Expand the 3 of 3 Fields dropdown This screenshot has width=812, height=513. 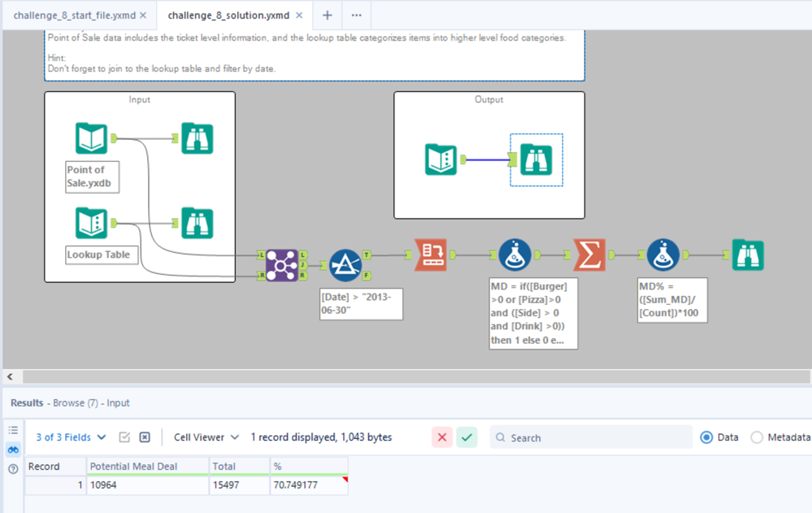71,437
